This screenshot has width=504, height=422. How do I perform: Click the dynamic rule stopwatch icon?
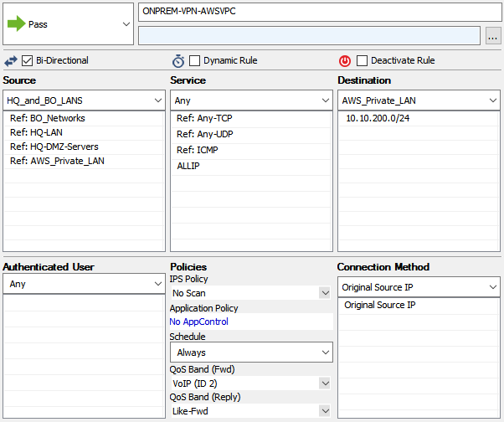(178, 61)
